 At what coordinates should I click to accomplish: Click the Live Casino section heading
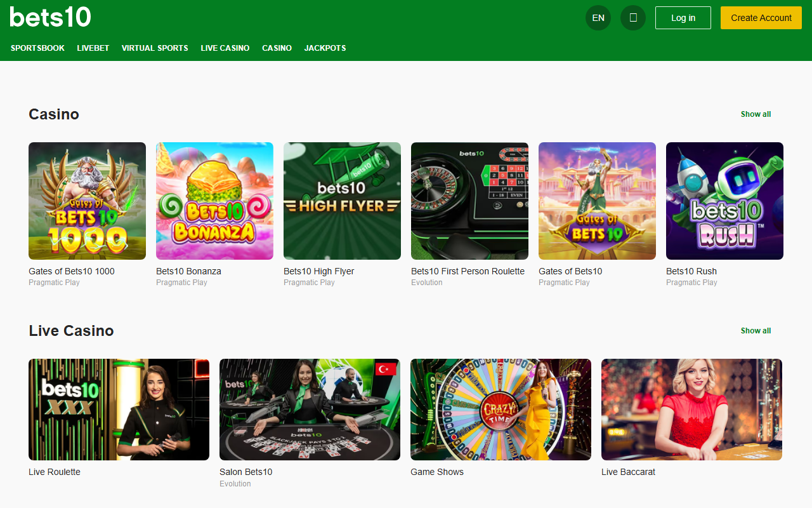71,331
